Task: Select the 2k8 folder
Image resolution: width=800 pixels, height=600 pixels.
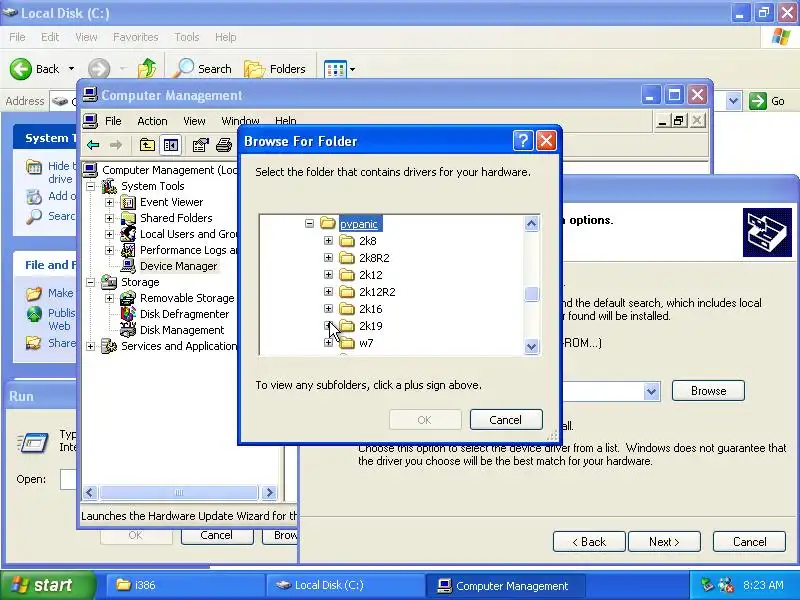Action: tap(367, 241)
